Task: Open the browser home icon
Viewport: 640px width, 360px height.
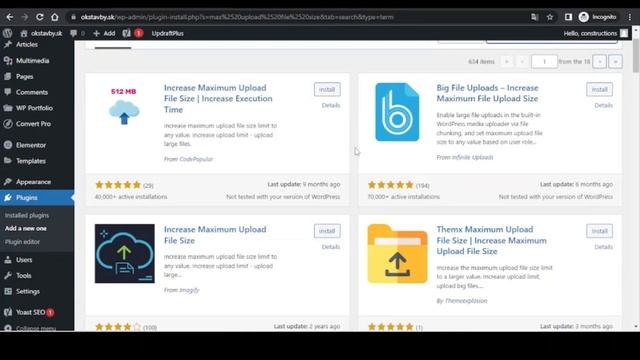Action: [x=55, y=17]
